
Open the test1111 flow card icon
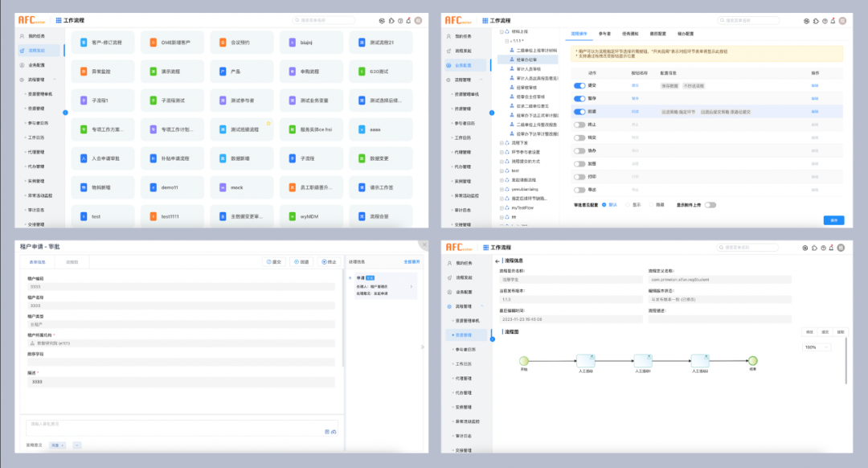154,216
